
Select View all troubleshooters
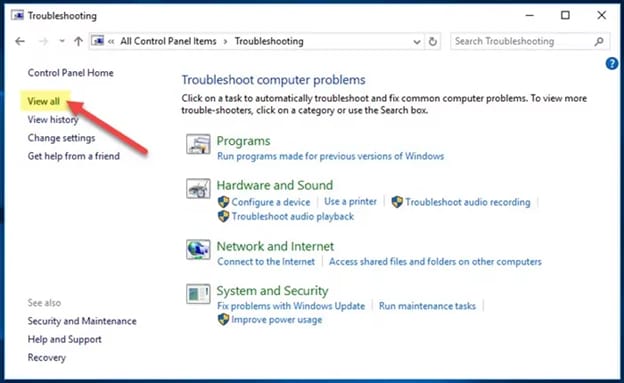pos(44,101)
